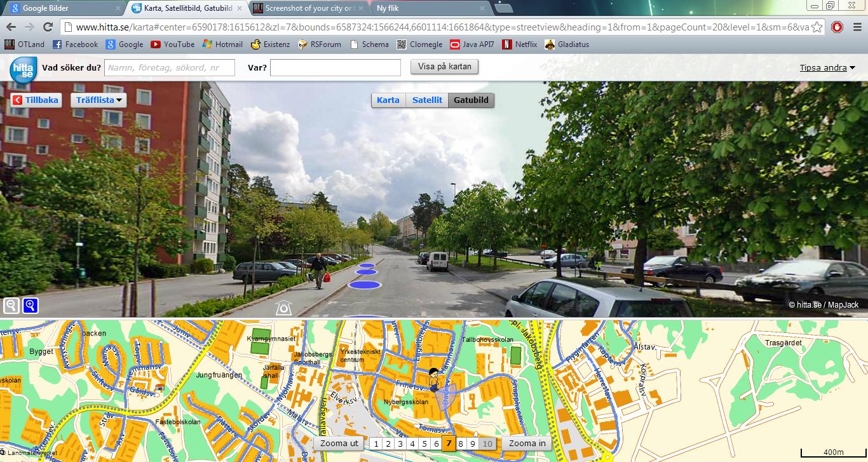Open Chrome wrench menu

click(856, 27)
